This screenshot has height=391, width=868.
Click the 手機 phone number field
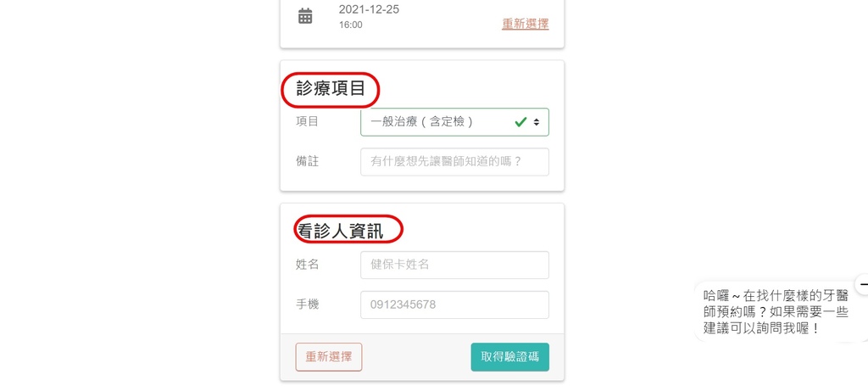(x=454, y=304)
